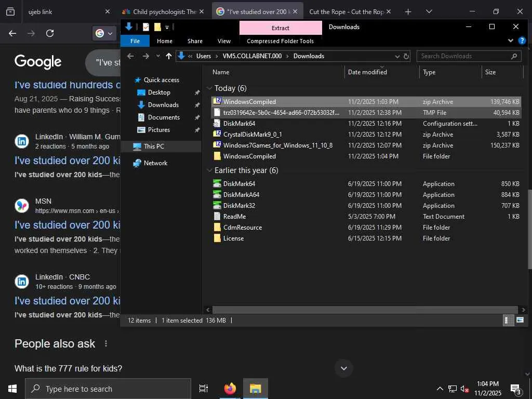Click the Users breadcrumb in address bar

pyautogui.click(x=204, y=56)
